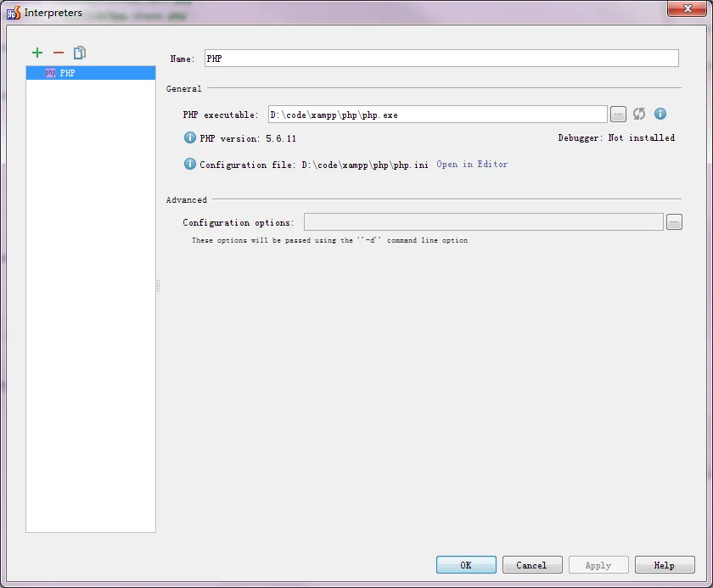Click the Cancel button
Screen dimensions: 713x588
[x=532, y=565]
